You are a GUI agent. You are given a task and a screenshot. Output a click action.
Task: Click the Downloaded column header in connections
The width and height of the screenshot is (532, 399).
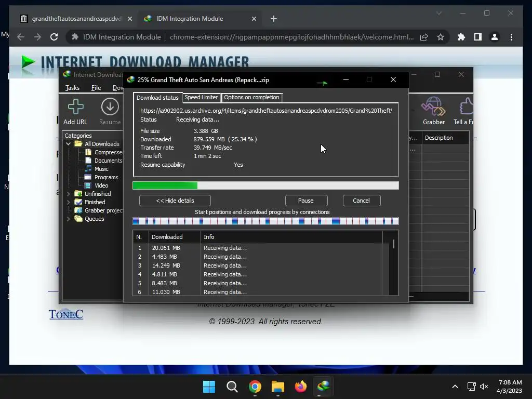tap(175, 237)
